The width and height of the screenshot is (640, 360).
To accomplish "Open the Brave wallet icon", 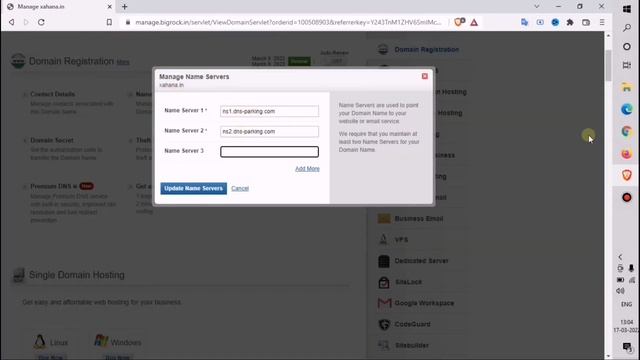I will point(586,22).
